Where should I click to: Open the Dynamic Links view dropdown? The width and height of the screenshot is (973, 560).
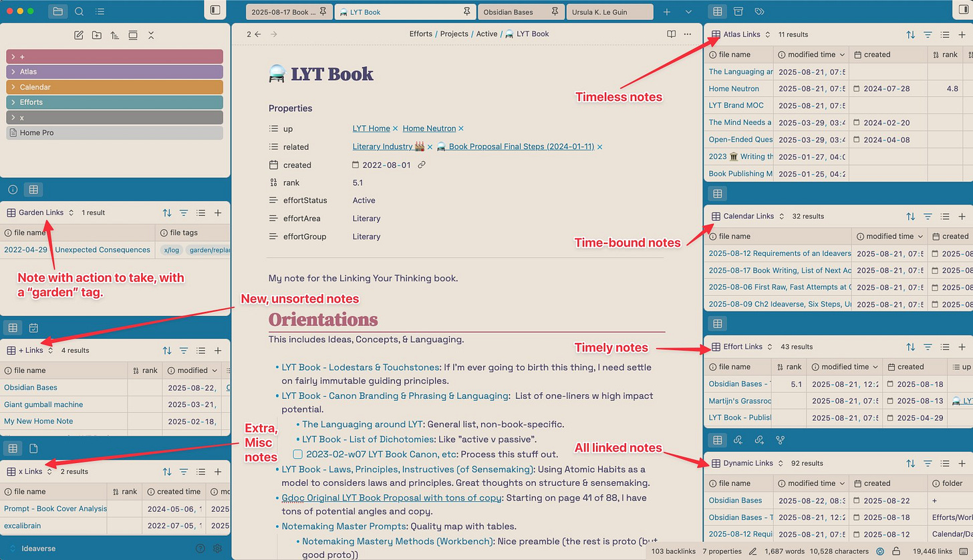748,463
